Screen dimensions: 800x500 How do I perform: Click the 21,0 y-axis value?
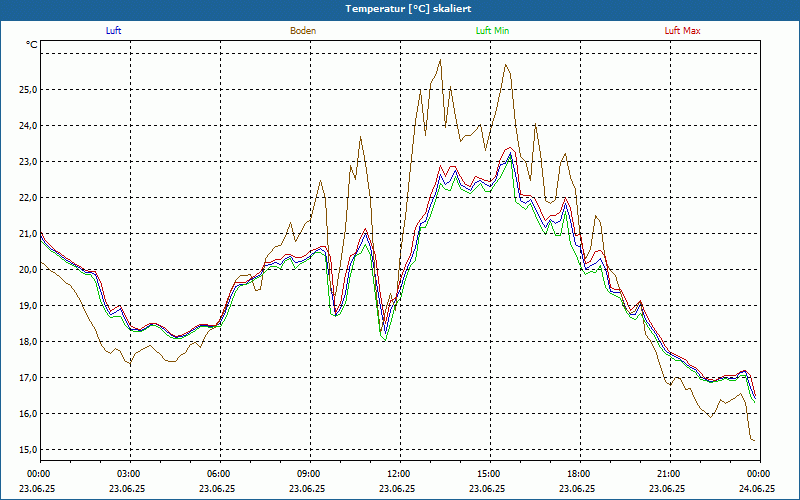(29, 234)
